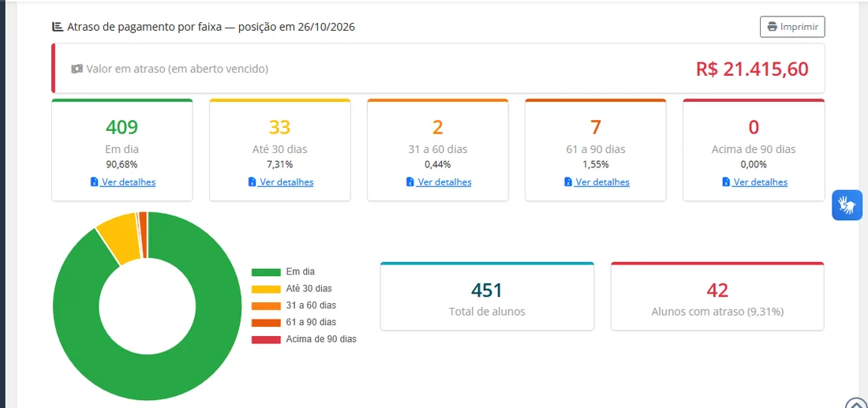Click the chart icon beside Atraso de pagamento

coord(58,27)
